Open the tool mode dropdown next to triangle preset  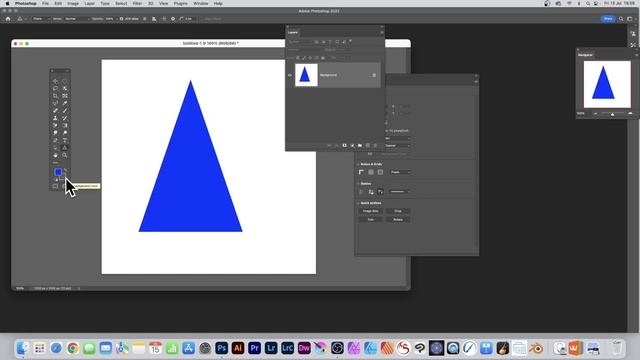click(x=41, y=19)
